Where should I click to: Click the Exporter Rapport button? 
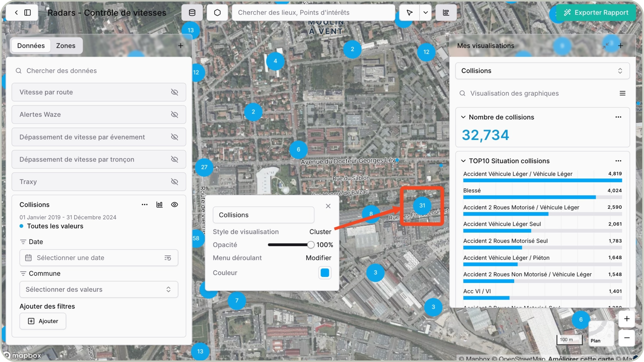click(596, 13)
